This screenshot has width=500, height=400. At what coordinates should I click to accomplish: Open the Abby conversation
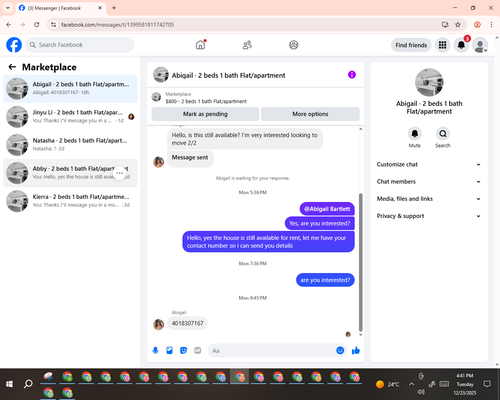pyautogui.click(x=70, y=173)
